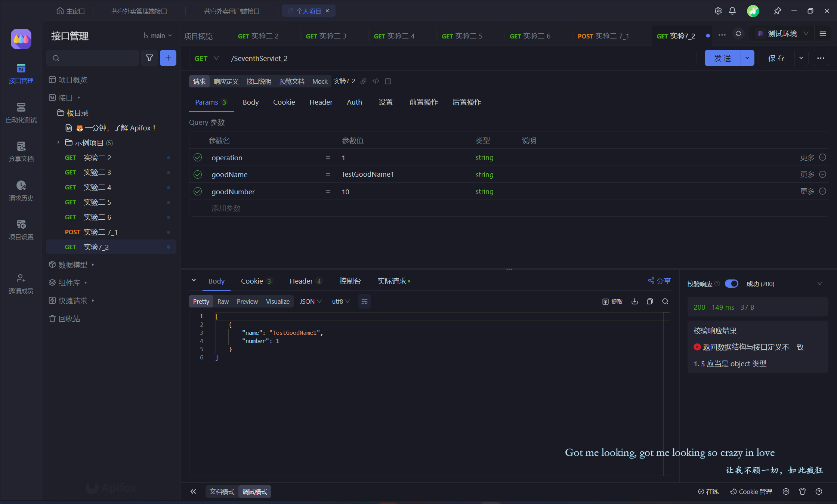The height and width of the screenshot is (504, 837).
Task: Copy link icon next to 实验7_2
Action: tap(363, 81)
